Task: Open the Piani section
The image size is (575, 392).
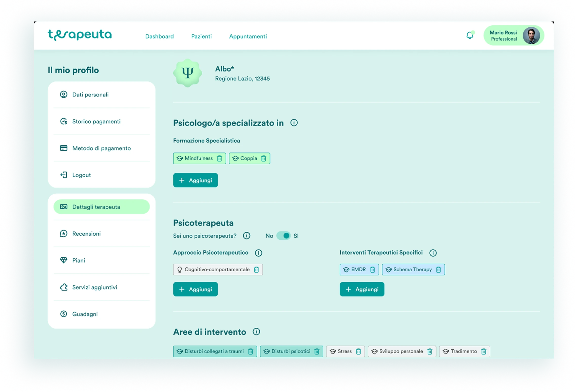Action: click(102, 260)
